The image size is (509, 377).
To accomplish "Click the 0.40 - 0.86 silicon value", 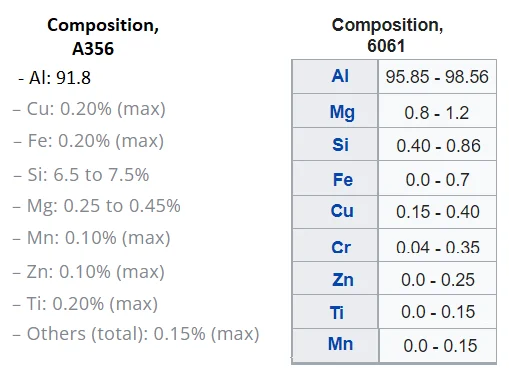I will pos(437,146).
